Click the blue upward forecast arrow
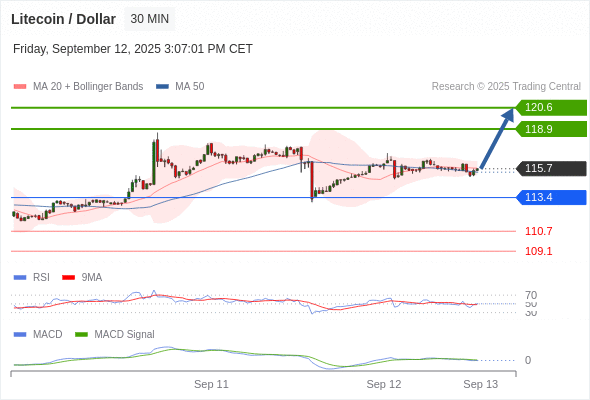The image size is (590, 400). coord(497,138)
